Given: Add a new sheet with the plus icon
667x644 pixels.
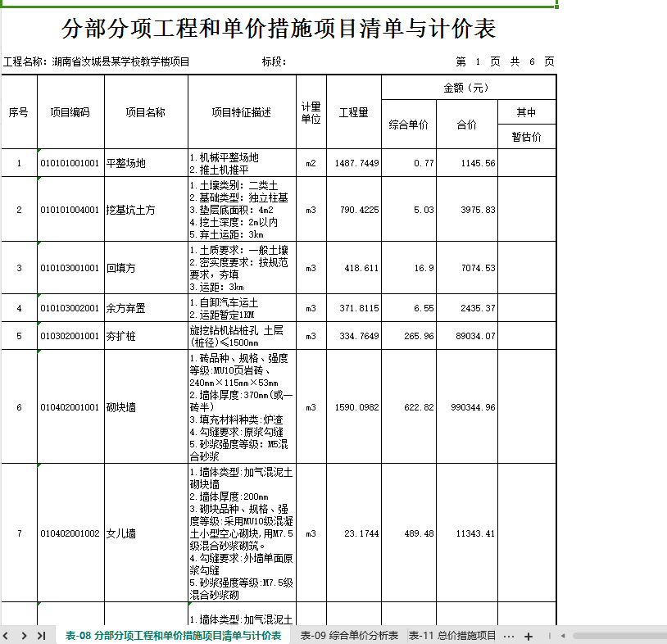Looking at the screenshot, I should pyautogui.click(x=529, y=637).
